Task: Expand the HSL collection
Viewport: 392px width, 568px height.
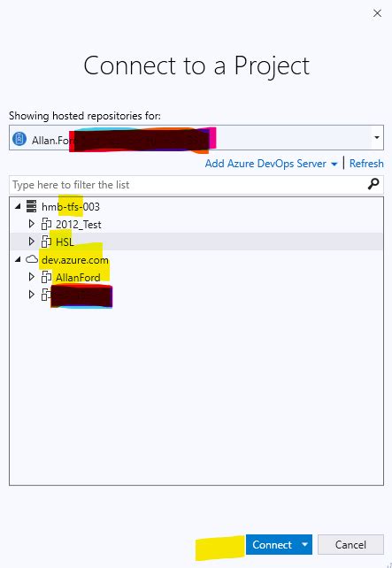Action: (32, 242)
